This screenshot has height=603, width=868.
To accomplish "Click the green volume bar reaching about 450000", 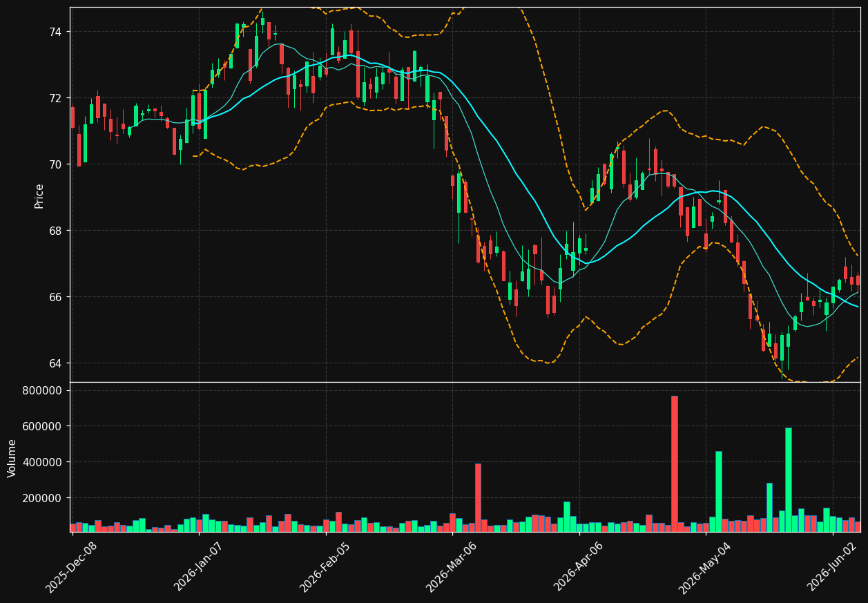I will pyautogui.click(x=719, y=491).
